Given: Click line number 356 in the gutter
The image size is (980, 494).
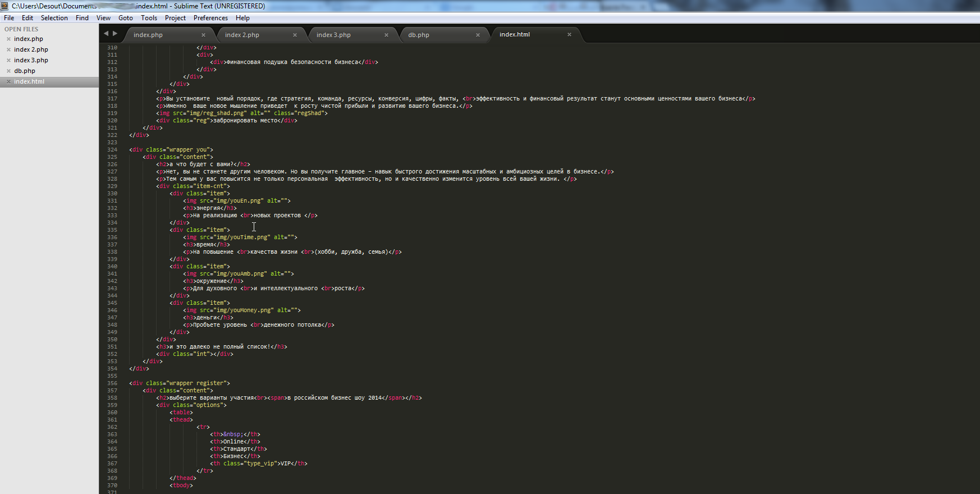Looking at the screenshot, I should [x=112, y=383].
